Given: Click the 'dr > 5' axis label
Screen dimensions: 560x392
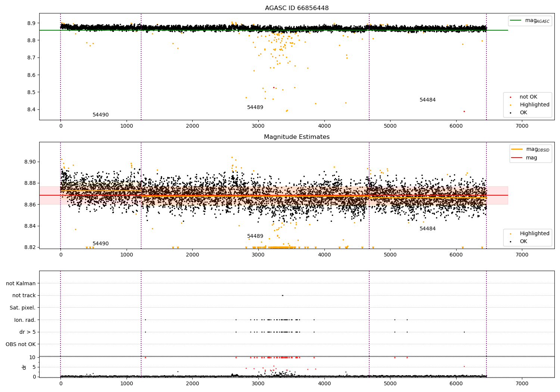Looking at the screenshot, I should (x=28, y=332).
